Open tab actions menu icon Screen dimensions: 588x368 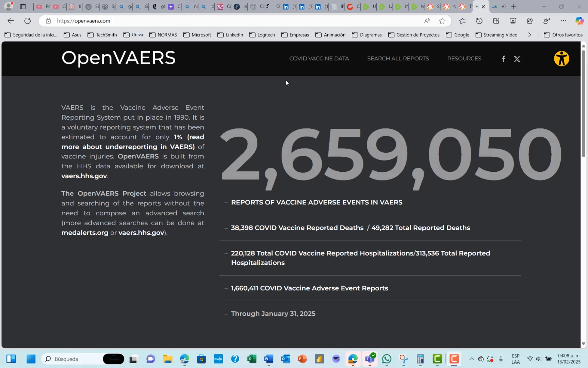click(23, 6)
